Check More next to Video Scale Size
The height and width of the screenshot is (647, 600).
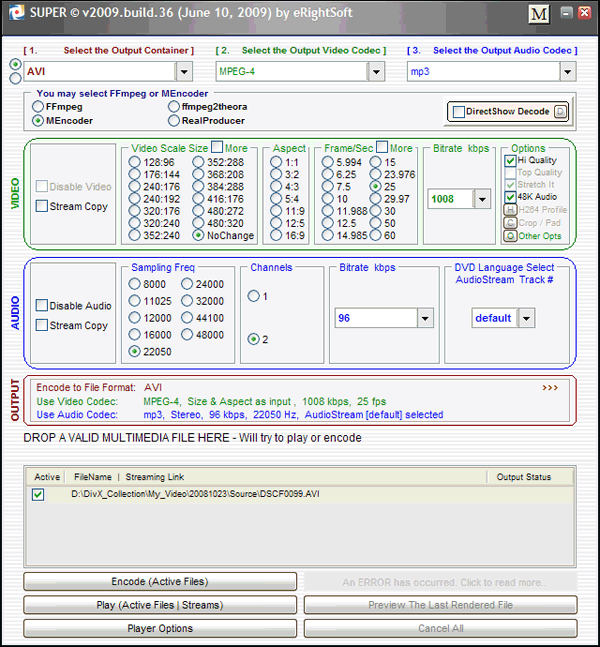pos(217,147)
